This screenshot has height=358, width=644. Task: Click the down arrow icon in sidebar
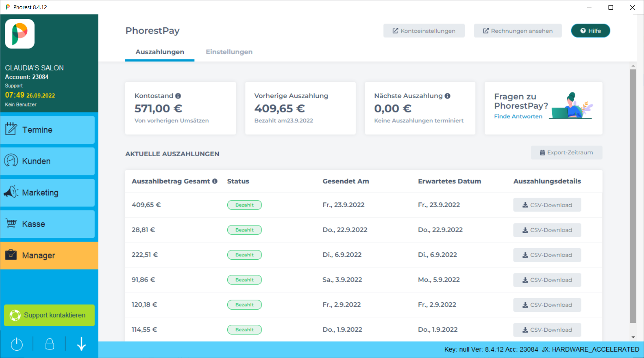click(x=81, y=344)
